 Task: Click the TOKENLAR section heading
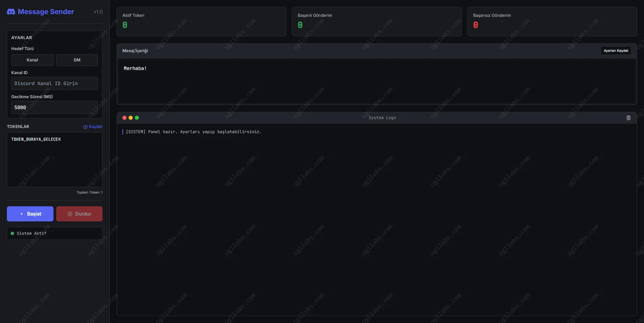click(x=18, y=127)
